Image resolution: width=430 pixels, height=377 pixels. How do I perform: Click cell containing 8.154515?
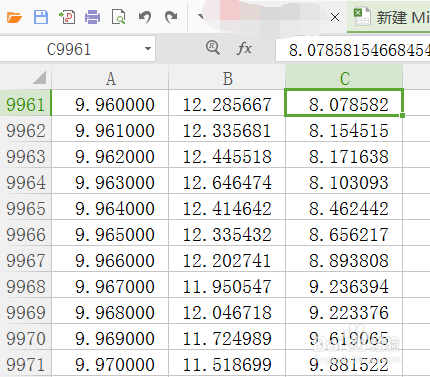tap(344, 130)
